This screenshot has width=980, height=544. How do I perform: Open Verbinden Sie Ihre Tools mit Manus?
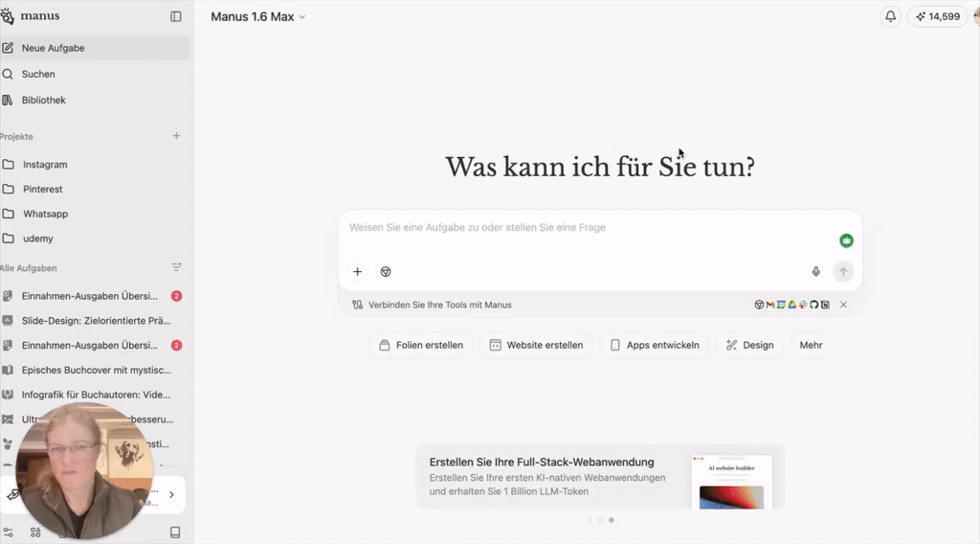[x=440, y=306]
